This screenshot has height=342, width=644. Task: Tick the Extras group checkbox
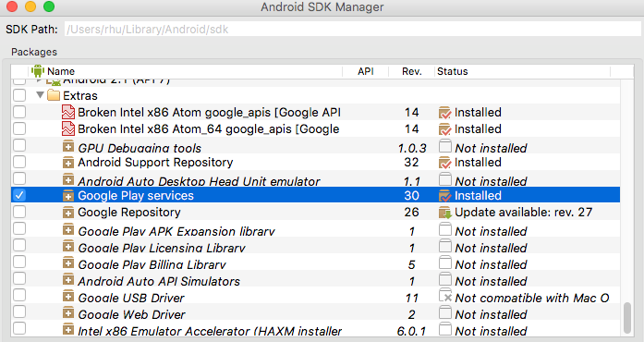(x=19, y=95)
